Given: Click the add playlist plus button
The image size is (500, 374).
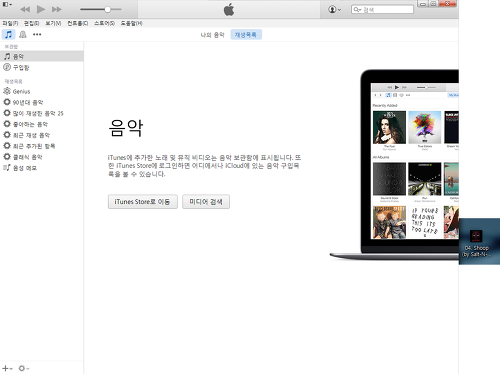Looking at the screenshot, I should pyautogui.click(x=7, y=368).
